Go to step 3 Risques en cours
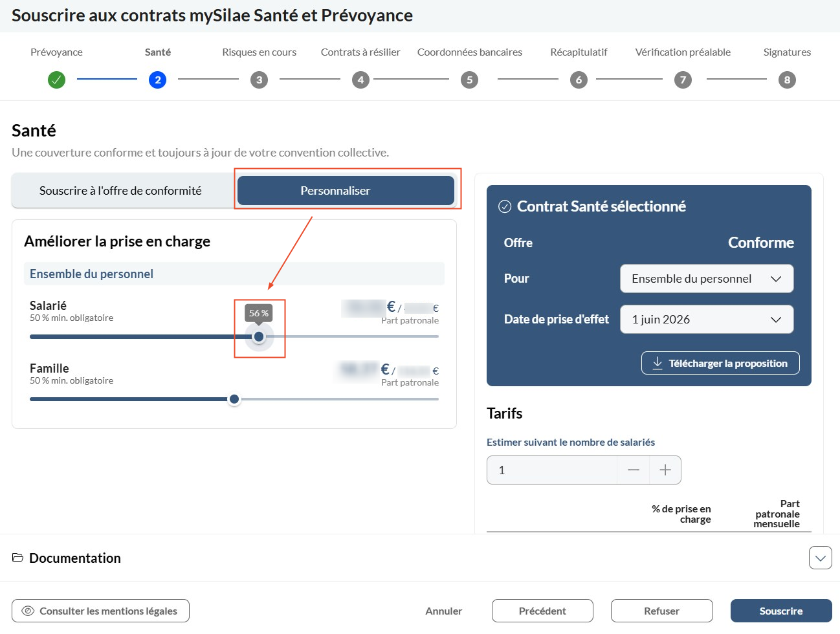 [259, 80]
